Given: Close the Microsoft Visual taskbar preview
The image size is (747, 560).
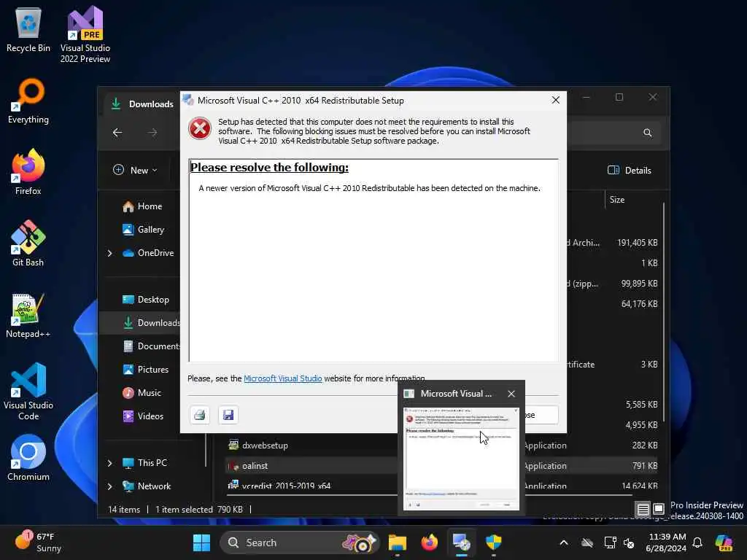Looking at the screenshot, I should (x=511, y=394).
